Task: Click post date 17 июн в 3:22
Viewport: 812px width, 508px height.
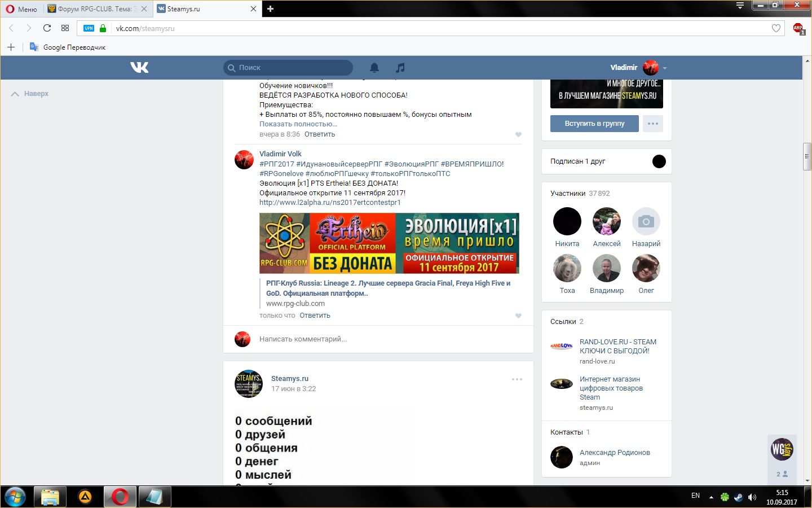Action: coord(293,389)
